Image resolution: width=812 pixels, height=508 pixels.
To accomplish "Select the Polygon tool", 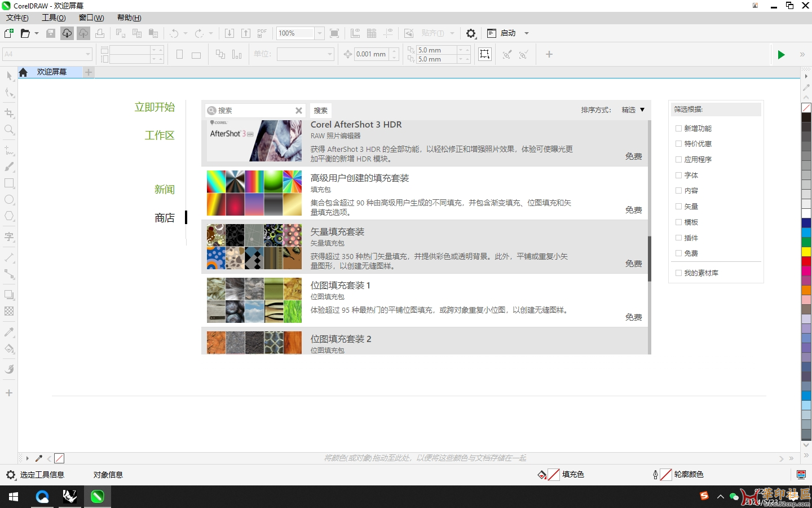I will click(9, 216).
